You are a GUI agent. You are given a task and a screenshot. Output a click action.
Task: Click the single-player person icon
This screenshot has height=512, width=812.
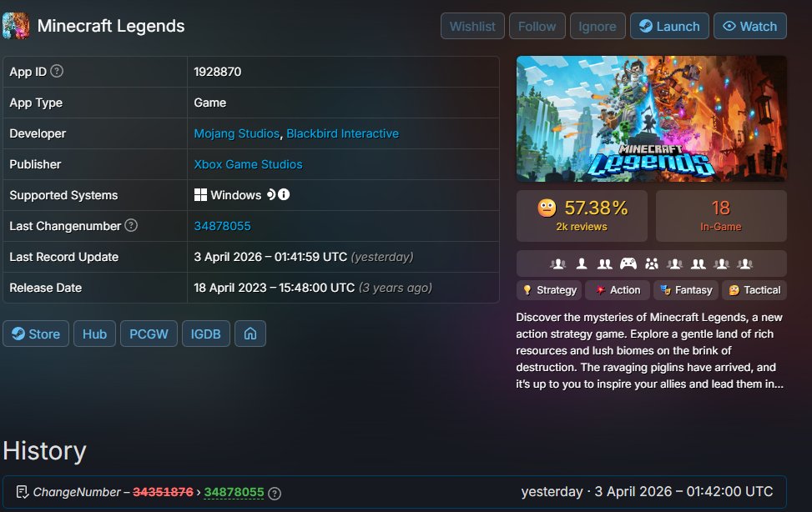pos(582,264)
